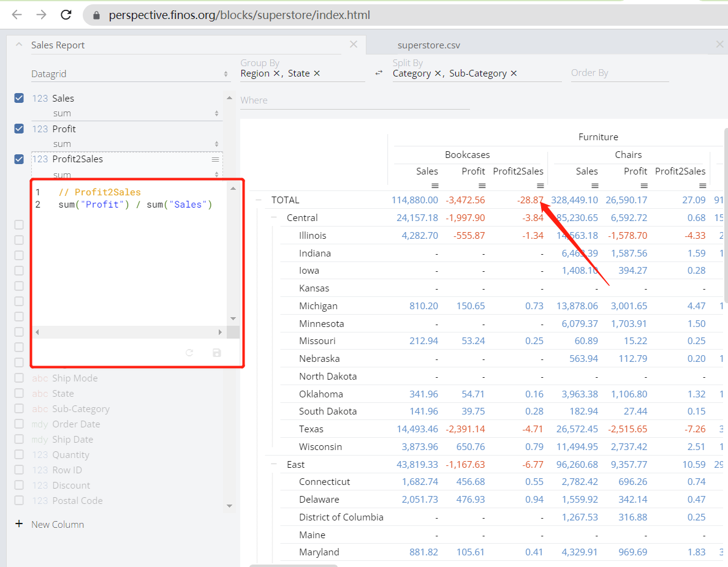Viewport: 728px width, 567px height.
Task: Collapse the Sales Report panel chevron
Action: 19,45
